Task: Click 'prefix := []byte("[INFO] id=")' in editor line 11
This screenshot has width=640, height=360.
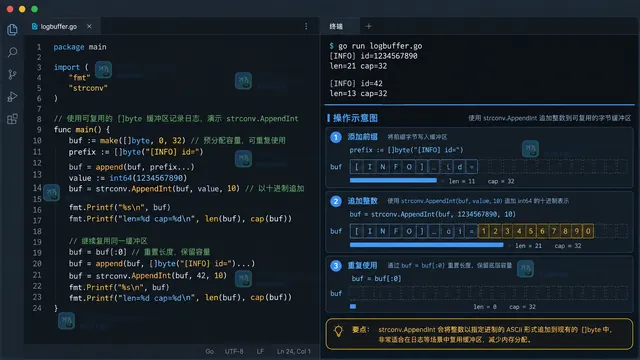Action: click(136, 152)
